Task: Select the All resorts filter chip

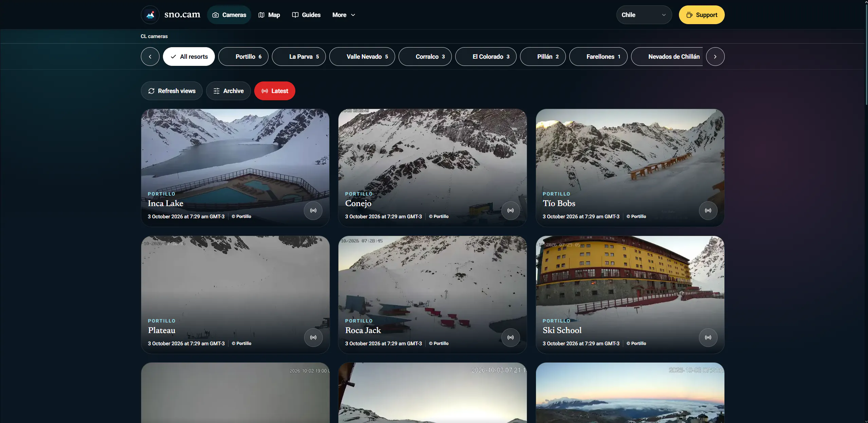Action: click(x=189, y=57)
